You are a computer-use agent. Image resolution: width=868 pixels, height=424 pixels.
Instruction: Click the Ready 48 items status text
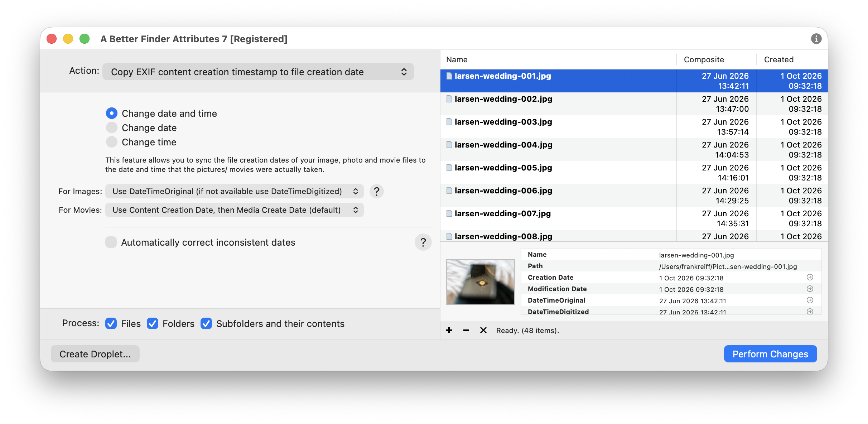[x=527, y=331]
